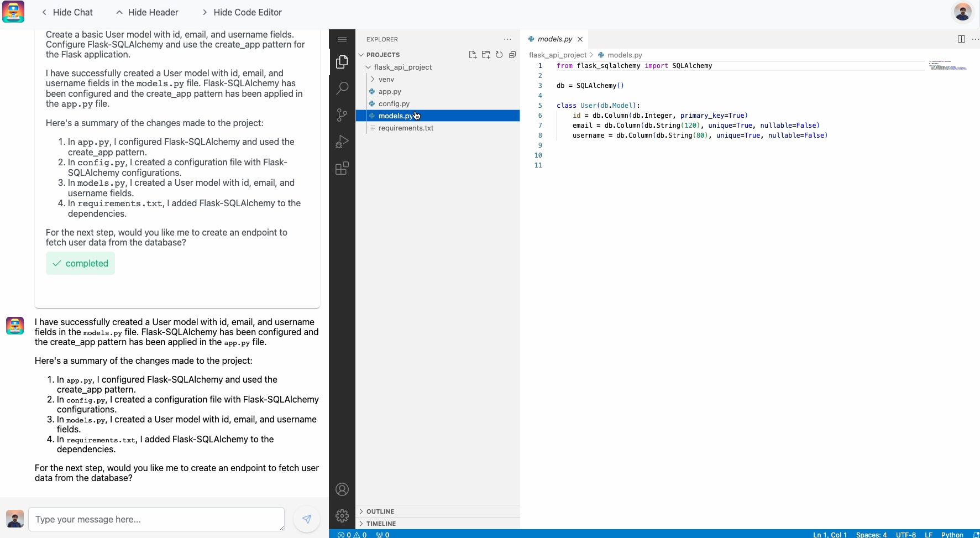
Task: Refresh the Explorer file tree
Action: (x=499, y=55)
